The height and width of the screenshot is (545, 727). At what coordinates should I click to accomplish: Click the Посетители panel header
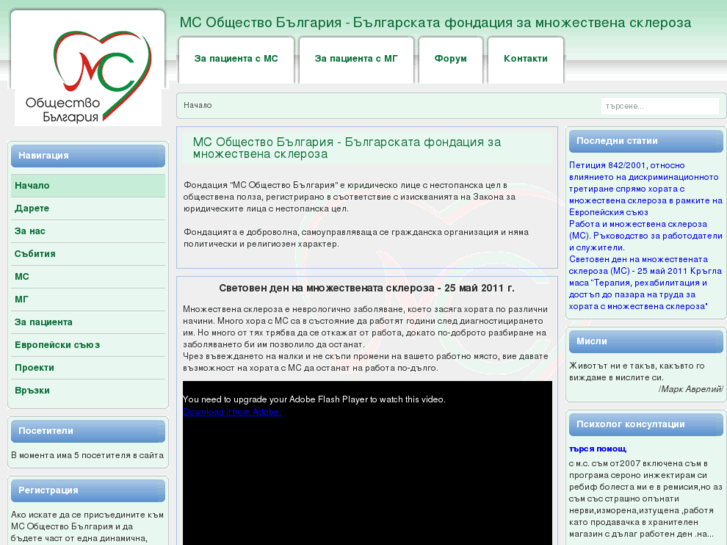click(x=88, y=431)
